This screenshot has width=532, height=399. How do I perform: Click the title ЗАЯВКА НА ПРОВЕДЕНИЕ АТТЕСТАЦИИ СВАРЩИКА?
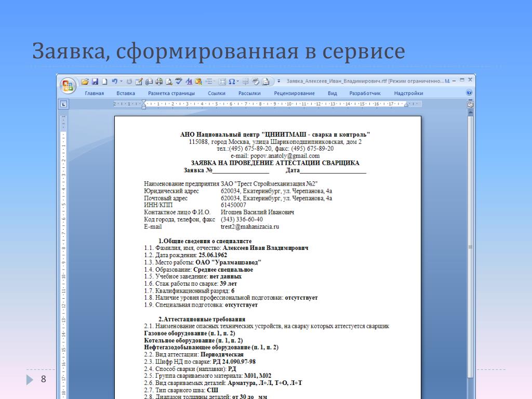(275, 163)
